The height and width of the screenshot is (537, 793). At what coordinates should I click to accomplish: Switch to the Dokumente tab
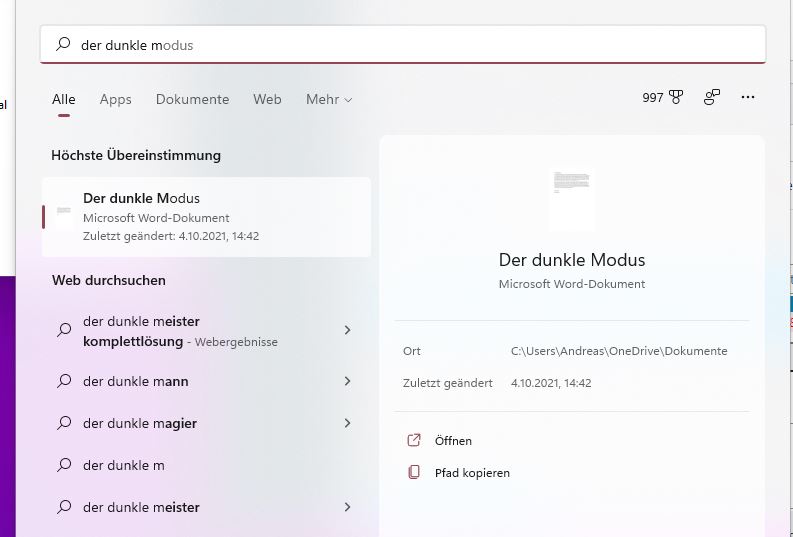point(192,100)
